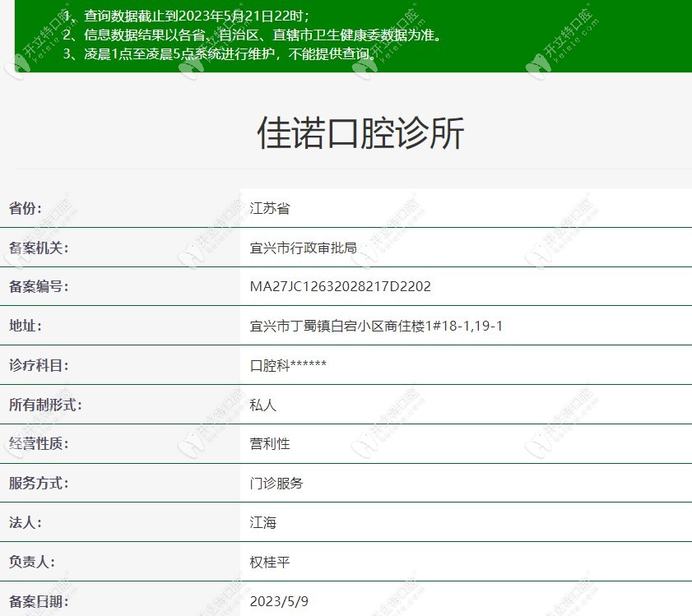Click the 服务方式 label
The width and height of the screenshot is (692, 616).
coord(39,484)
